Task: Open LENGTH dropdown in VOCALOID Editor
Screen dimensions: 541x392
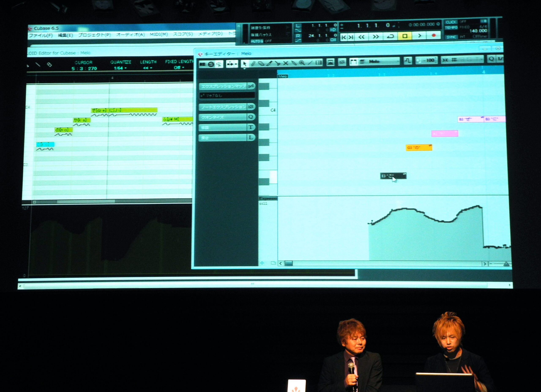Action: click(x=148, y=68)
